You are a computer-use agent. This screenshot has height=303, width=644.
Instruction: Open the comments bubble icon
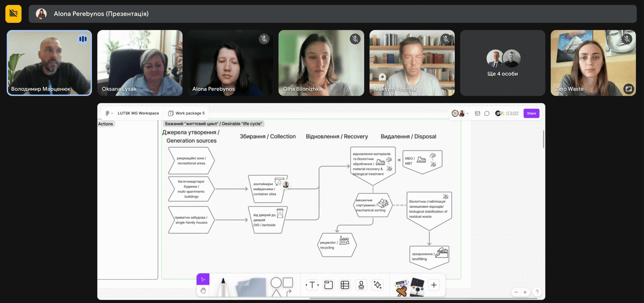487,113
